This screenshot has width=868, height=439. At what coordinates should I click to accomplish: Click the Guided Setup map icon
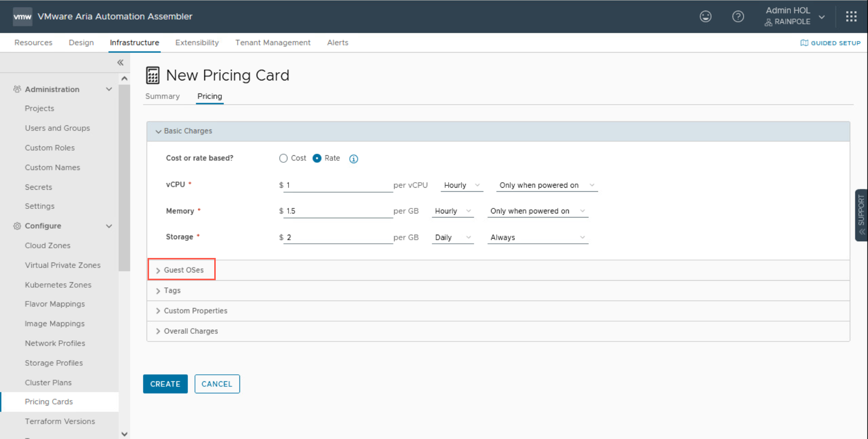(804, 43)
